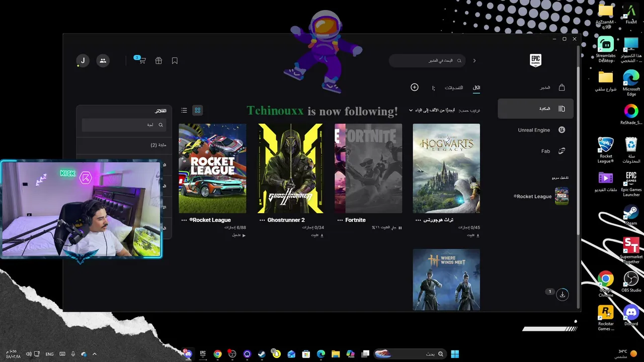The height and width of the screenshot is (362, 644).
Task: Install Ghostrunner 2 from its card
Action: tap(317, 235)
